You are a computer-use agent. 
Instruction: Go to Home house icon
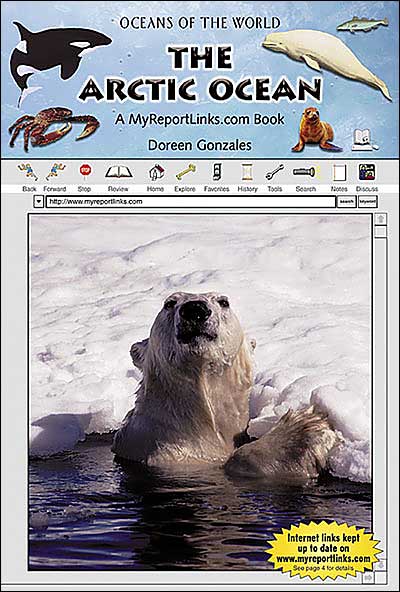tap(156, 172)
